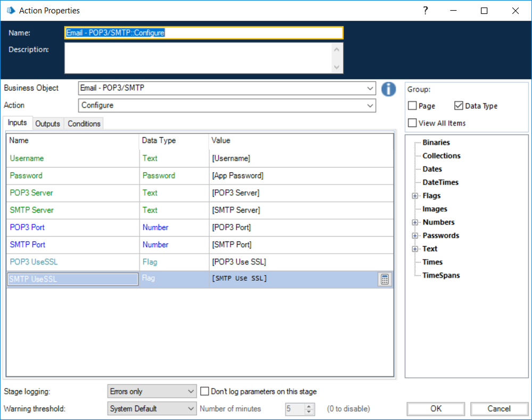Click the [SMTP Server] value cell
This screenshot has height=420, width=532.
tap(301, 210)
